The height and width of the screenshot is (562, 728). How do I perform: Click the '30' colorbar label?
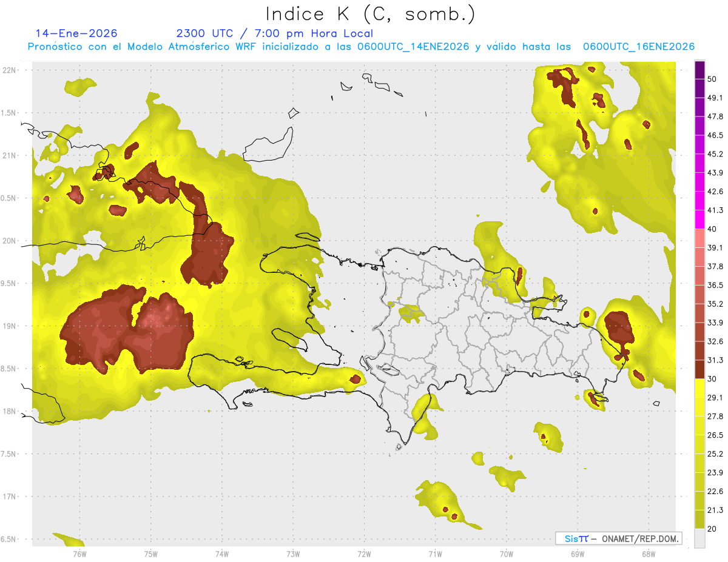point(712,379)
